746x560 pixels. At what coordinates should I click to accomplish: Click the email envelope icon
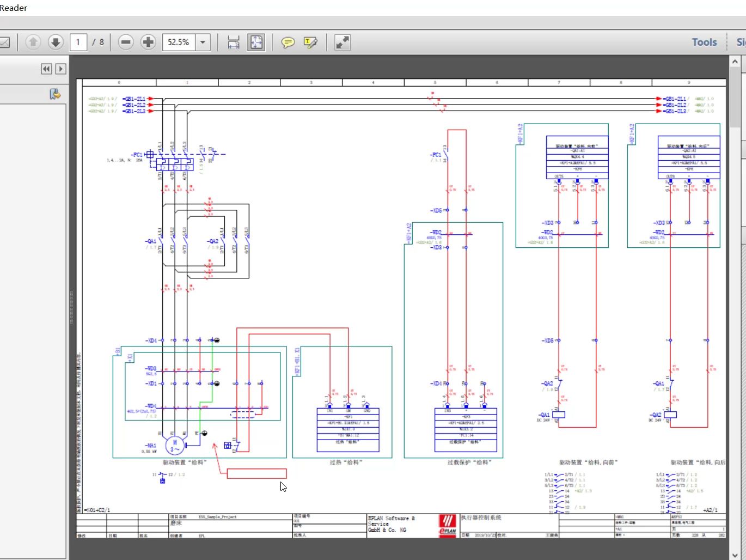pyautogui.click(x=4, y=42)
